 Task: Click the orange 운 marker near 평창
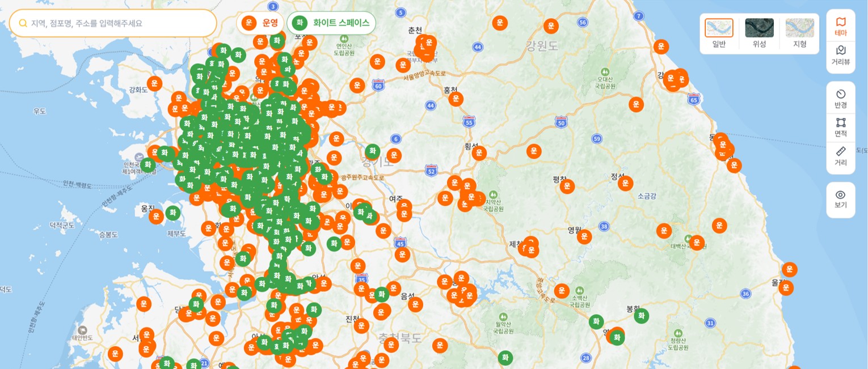pyautogui.click(x=567, y=186)
